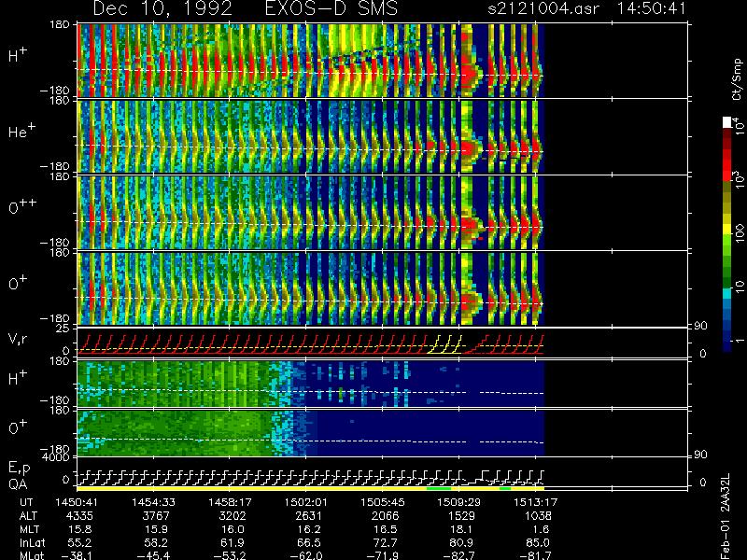Click the InLat value '58.2'

[158, 543]
